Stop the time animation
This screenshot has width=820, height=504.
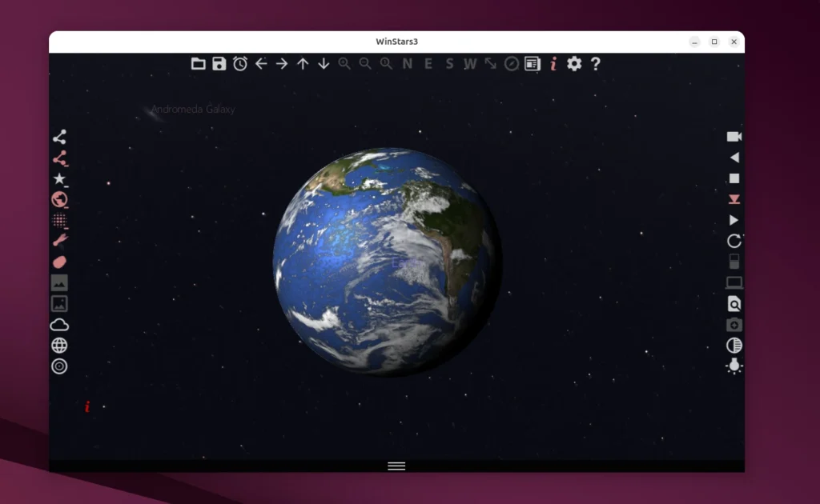[x=734, y=177]
